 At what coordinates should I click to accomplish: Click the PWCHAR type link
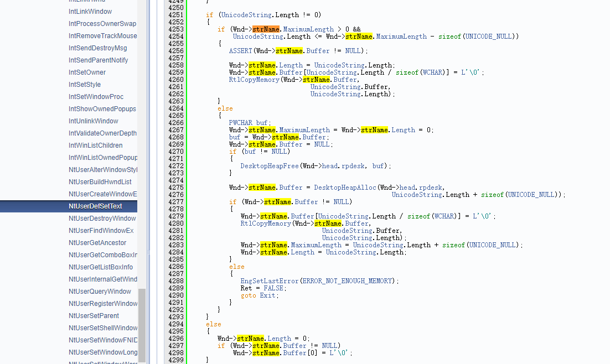click(240, 123)
